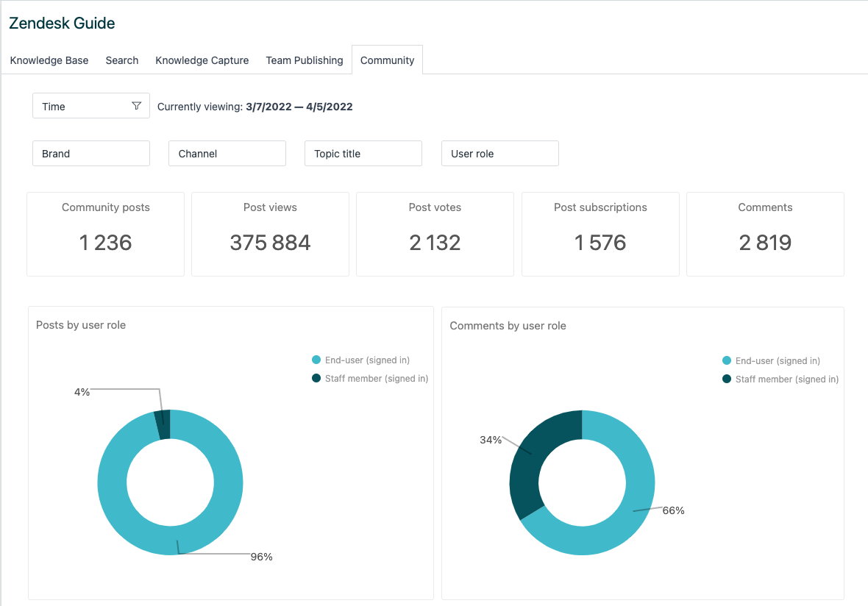Select the Post votes metric card

coord(435,234)
